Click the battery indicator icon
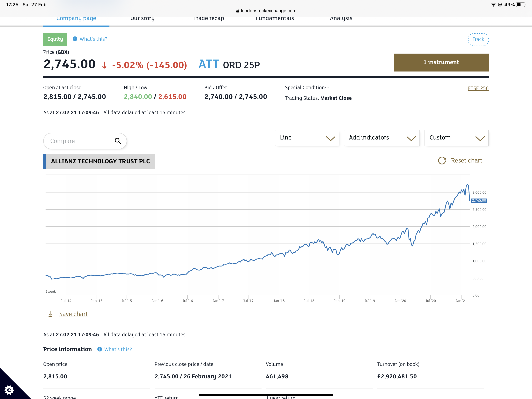The width and height of the screenshot is (532, 399). tap(521, 4)
